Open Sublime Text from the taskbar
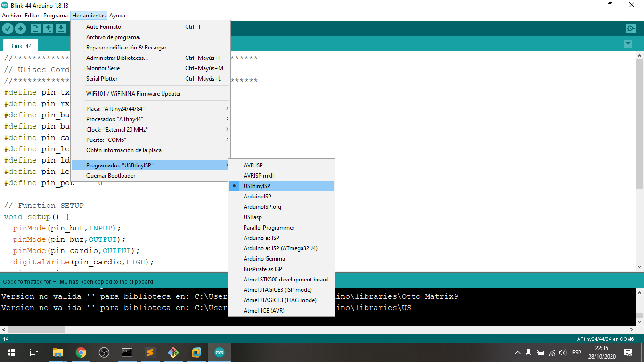 150,352
